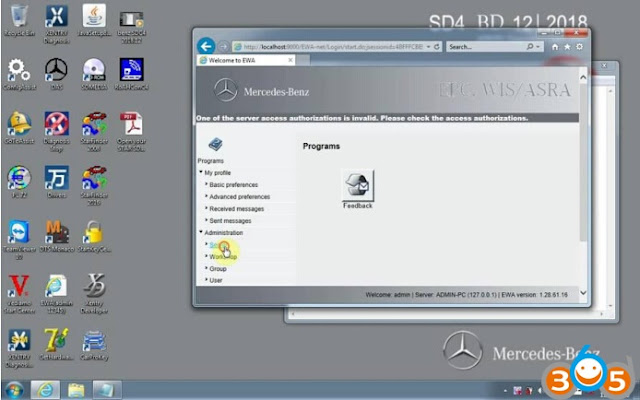This screenshot has width=640, height=400.
Task: Select the PDF 'Open your...' desktop icon
Action: [131, 131]
